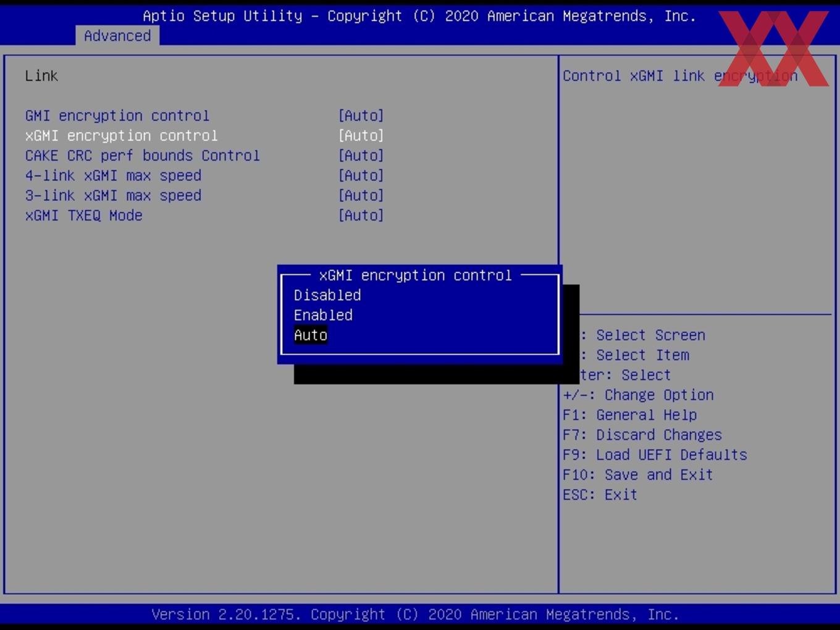The width and height of the screenshot is (840, 630).
Task: Select GMI encryption control setting
Action: click(117, 115)
